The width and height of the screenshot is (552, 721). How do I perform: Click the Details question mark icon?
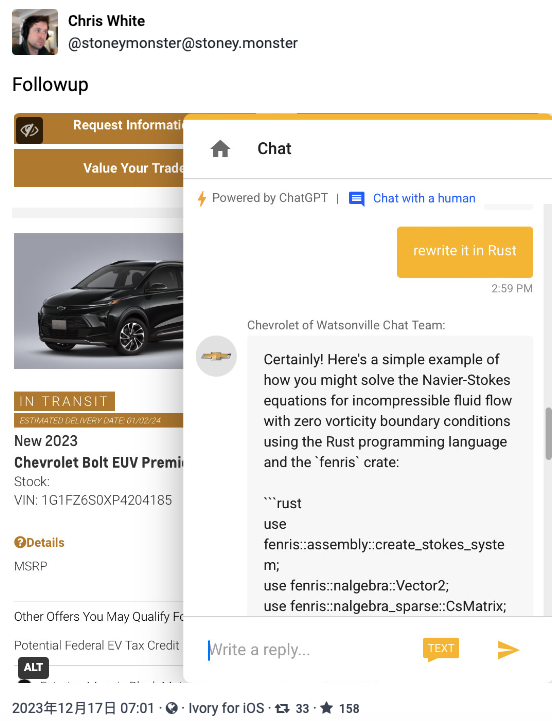click(x=20, y=543)
